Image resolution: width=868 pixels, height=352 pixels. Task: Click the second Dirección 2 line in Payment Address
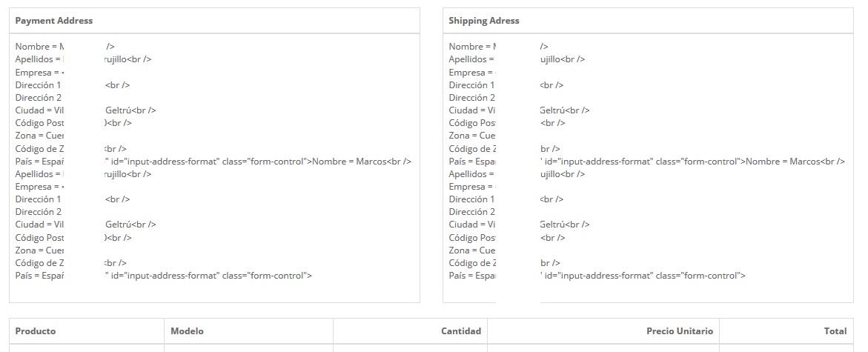pos(39,211)
